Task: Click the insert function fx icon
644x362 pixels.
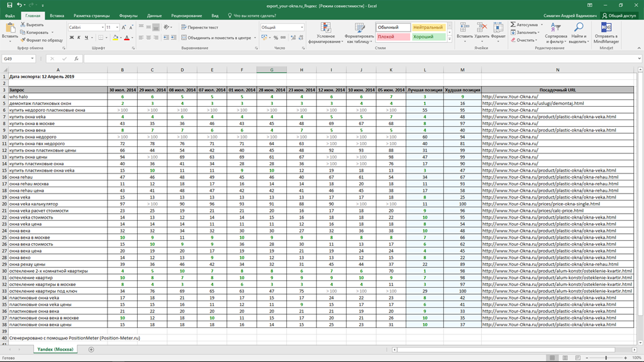Action: point(76,58)
